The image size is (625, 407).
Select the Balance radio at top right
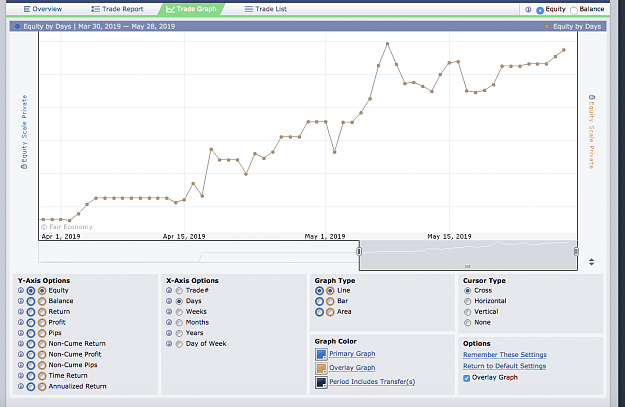[x=574, y=10]
